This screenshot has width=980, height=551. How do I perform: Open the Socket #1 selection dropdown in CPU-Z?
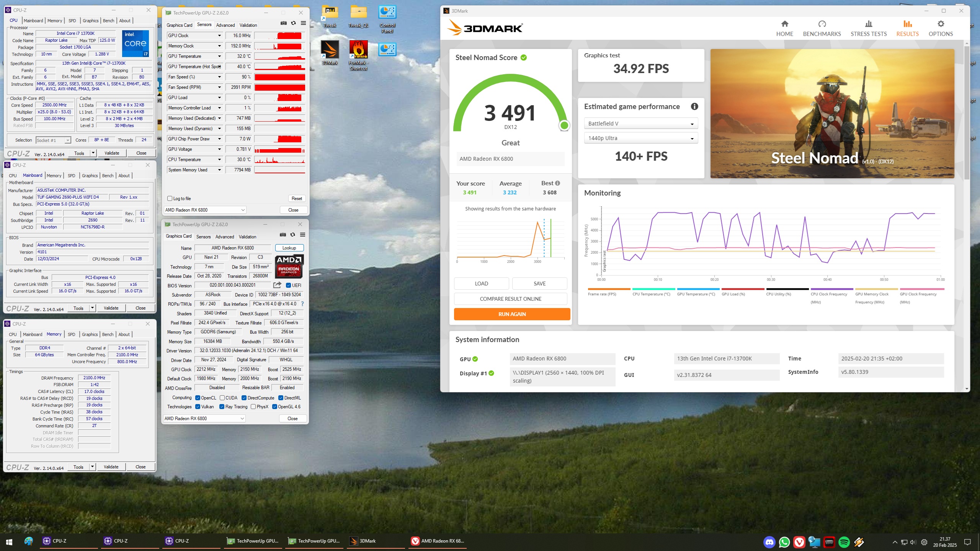53,140
